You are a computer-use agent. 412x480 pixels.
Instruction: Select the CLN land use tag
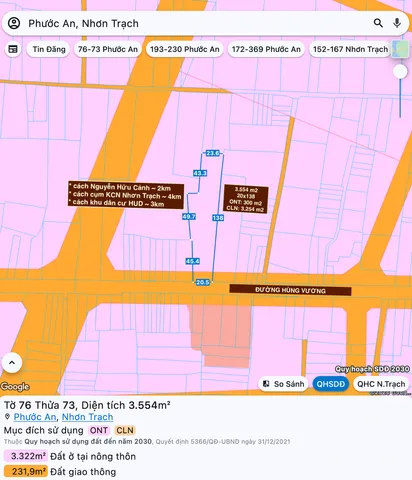point(125,430)
